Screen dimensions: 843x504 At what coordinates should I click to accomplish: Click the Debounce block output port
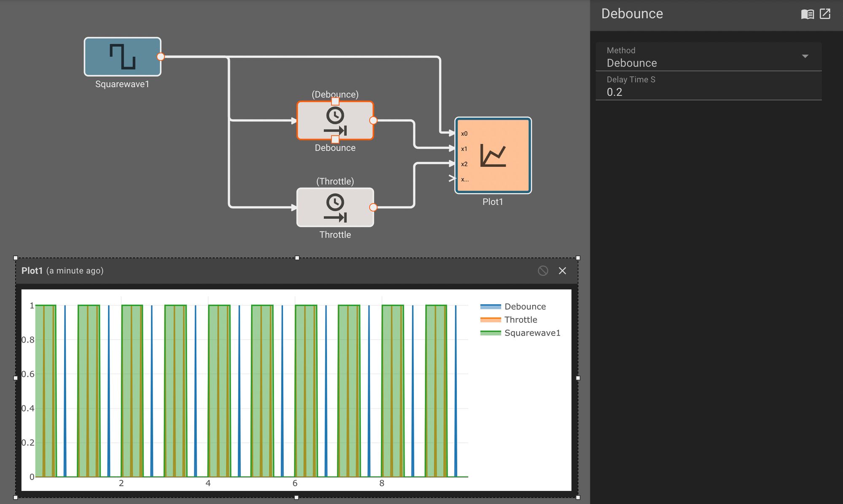coord(373,121)
